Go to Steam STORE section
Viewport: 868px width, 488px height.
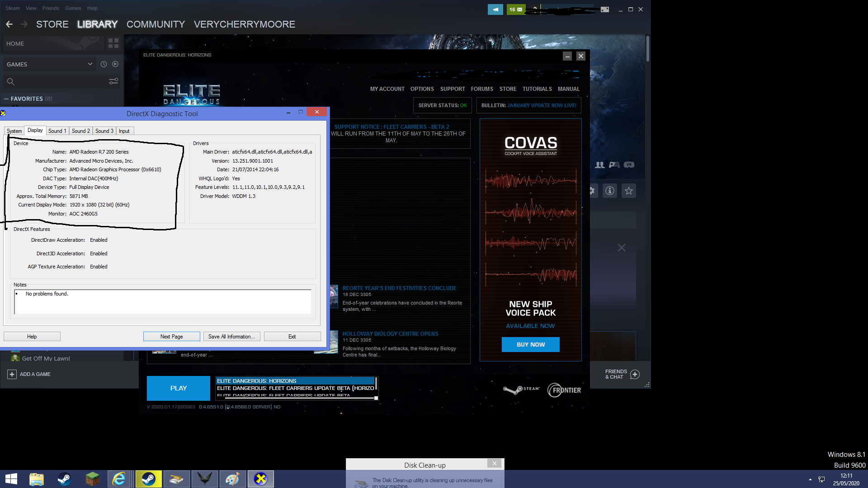(52, 24)
